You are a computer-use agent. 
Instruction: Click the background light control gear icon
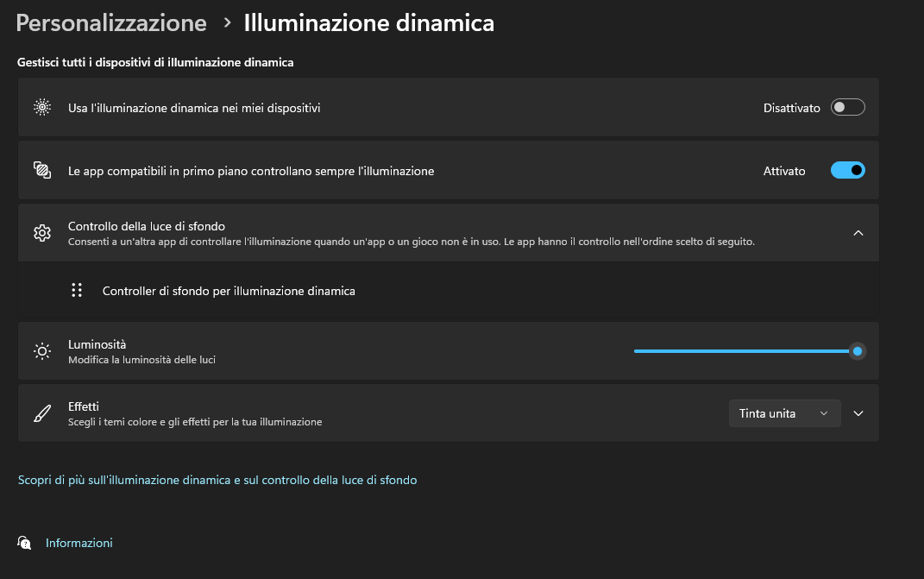click(x=42, y=233)
